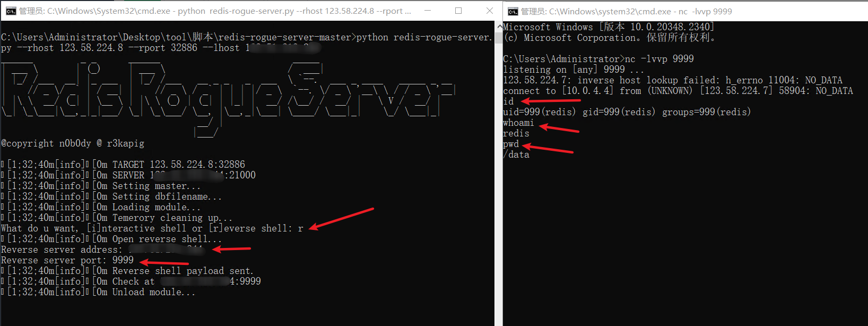Click the 'interactive shell or [r]everse shell' prompt line
The image size is (868, 326).
152,228
